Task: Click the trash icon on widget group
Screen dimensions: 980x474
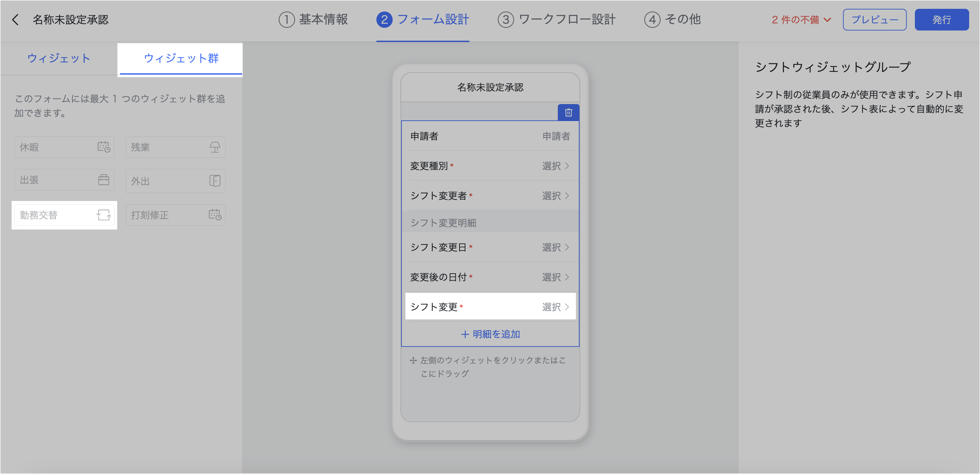Action: pos(568,113)
